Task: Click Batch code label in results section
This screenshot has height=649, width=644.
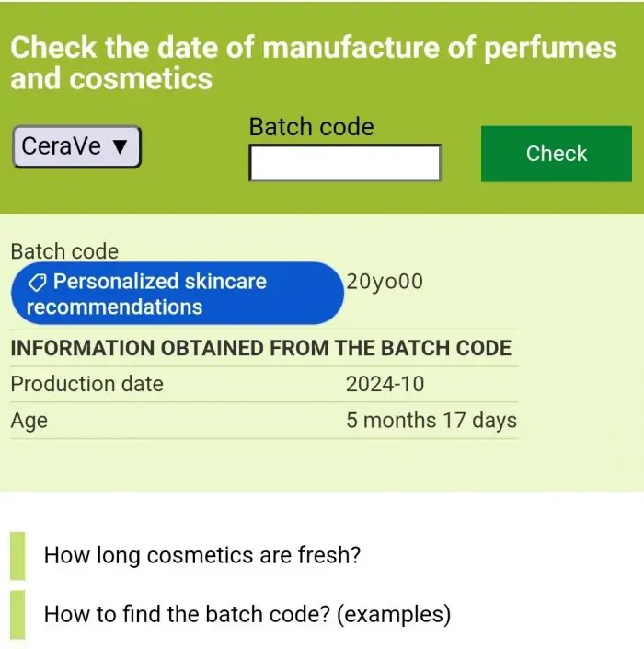Action: click(64, 251)
